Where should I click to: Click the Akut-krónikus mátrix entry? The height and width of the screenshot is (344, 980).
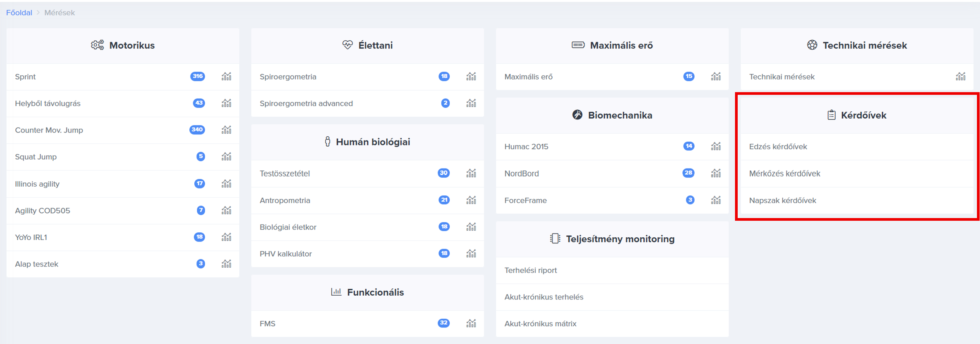coord(540,324)
